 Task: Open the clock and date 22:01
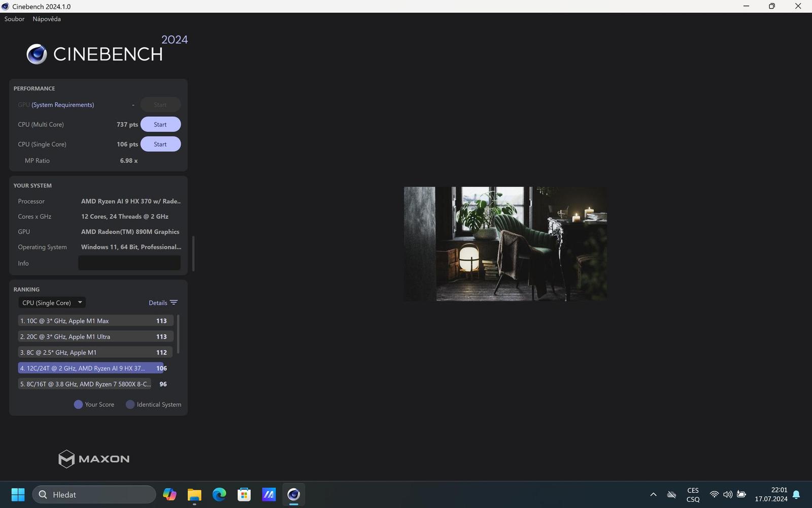771,494
